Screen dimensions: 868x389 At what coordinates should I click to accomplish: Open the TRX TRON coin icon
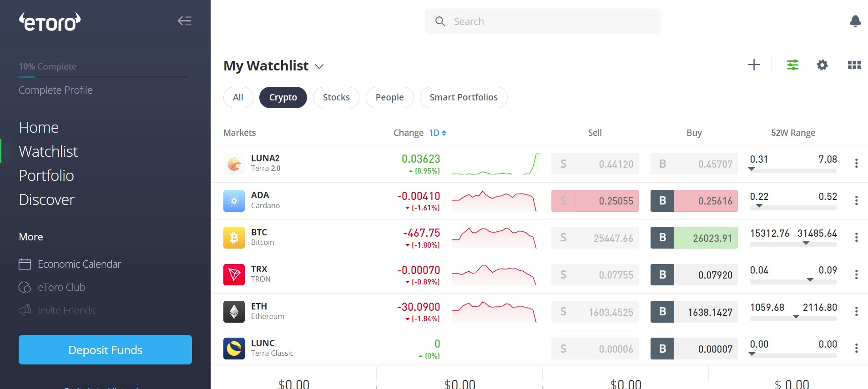click(234, 274)
